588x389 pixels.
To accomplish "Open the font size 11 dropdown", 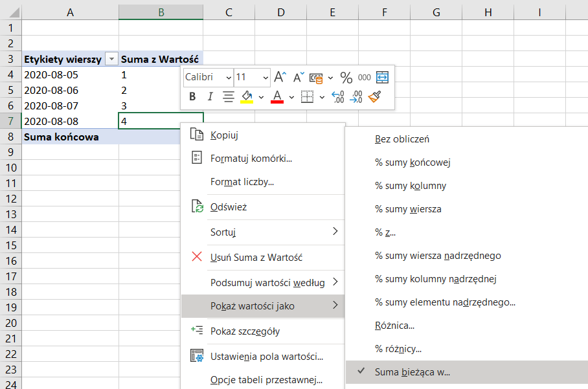I will point(266,77).
